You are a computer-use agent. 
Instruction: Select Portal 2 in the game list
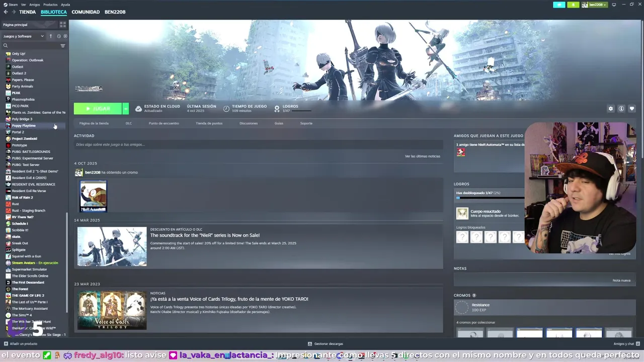pos(18,132)
